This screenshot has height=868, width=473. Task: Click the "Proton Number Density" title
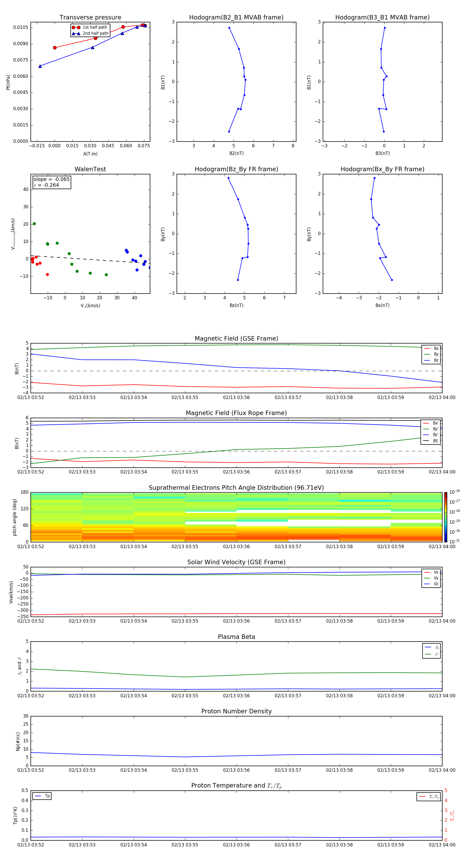pos(236,711)
